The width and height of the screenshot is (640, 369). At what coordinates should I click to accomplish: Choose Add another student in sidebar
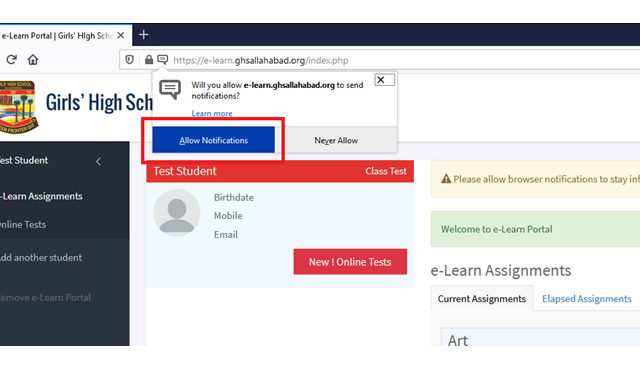(x=41, y=258)
